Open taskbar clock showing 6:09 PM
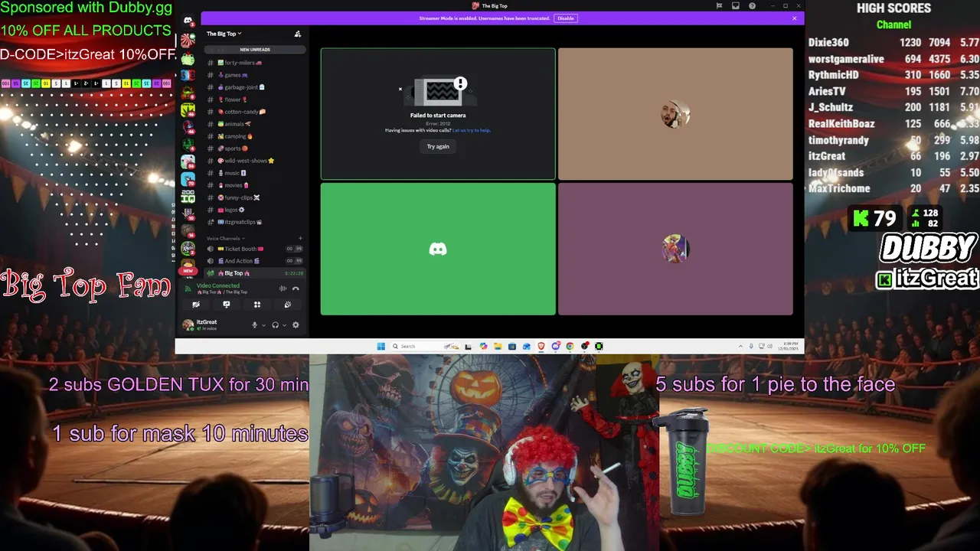The image size is (980, 551). click(789, 346)
